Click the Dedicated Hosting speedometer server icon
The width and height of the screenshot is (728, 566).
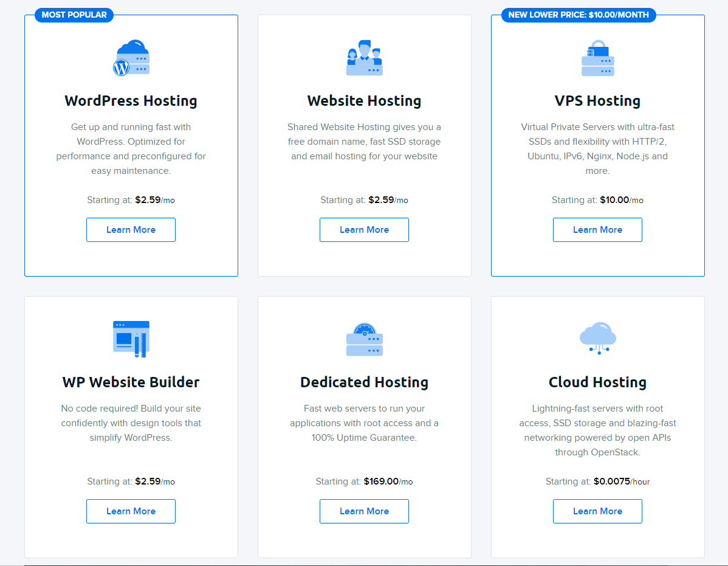coord(365,339)
